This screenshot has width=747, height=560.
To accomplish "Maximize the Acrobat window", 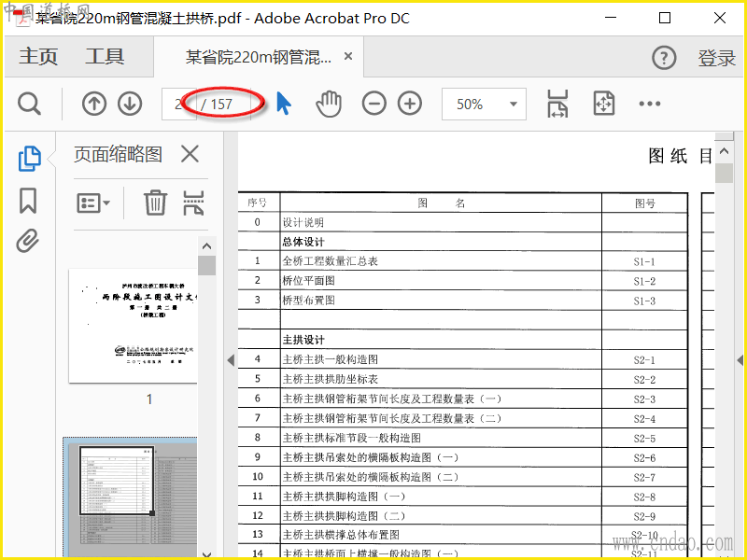I will 665,18.
